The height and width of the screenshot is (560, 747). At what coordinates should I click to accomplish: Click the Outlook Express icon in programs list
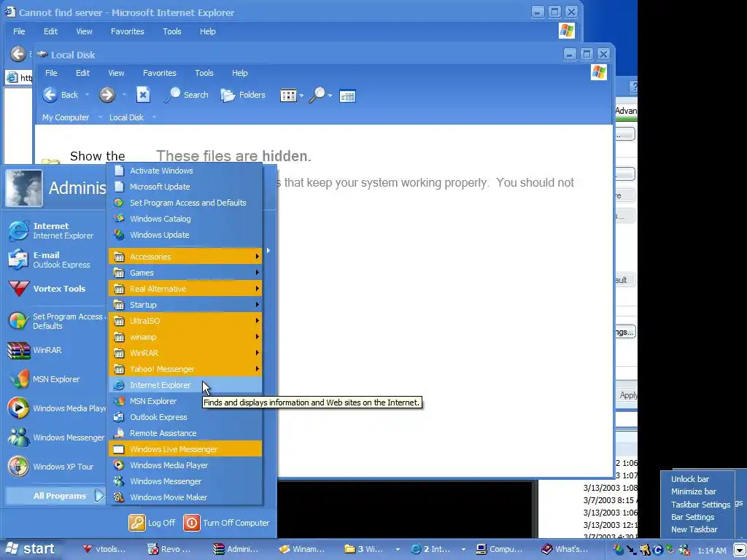coord(119,417)
